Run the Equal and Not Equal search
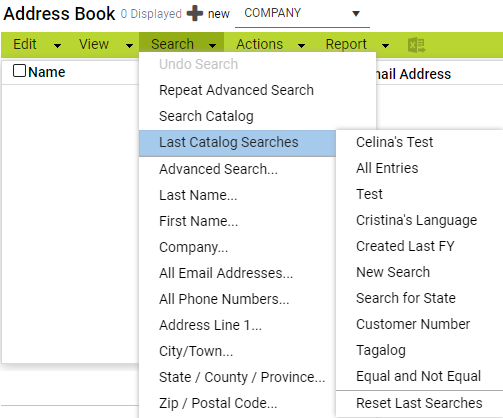Image resolution: width=503 pixels, height=418 pixels. click(418, 376)
